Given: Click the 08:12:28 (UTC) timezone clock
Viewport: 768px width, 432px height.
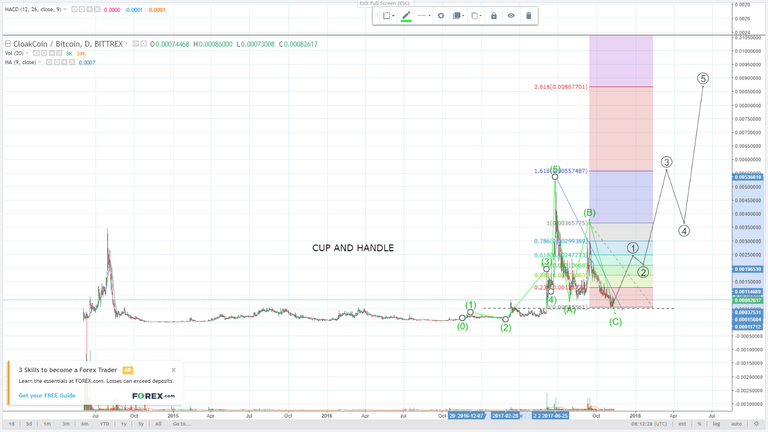Looking at the screenshot, I should tap(649, 424).
